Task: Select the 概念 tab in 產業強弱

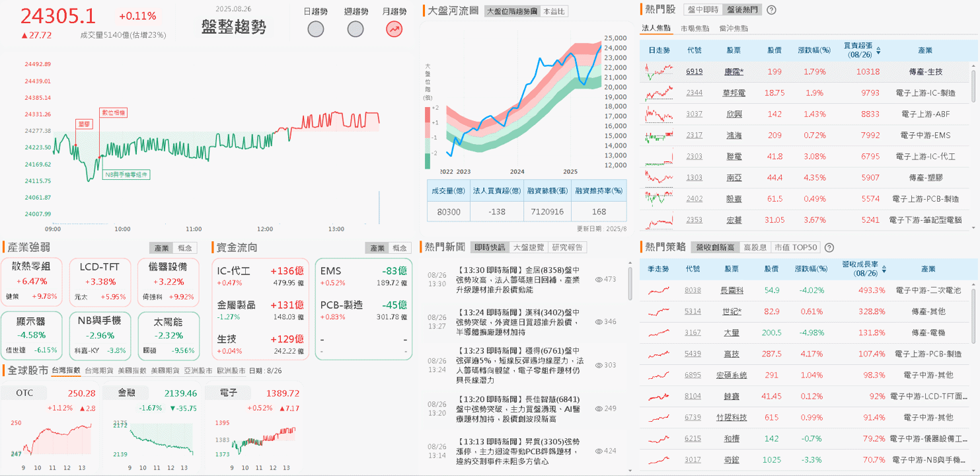Action: [x=184, y=248]
